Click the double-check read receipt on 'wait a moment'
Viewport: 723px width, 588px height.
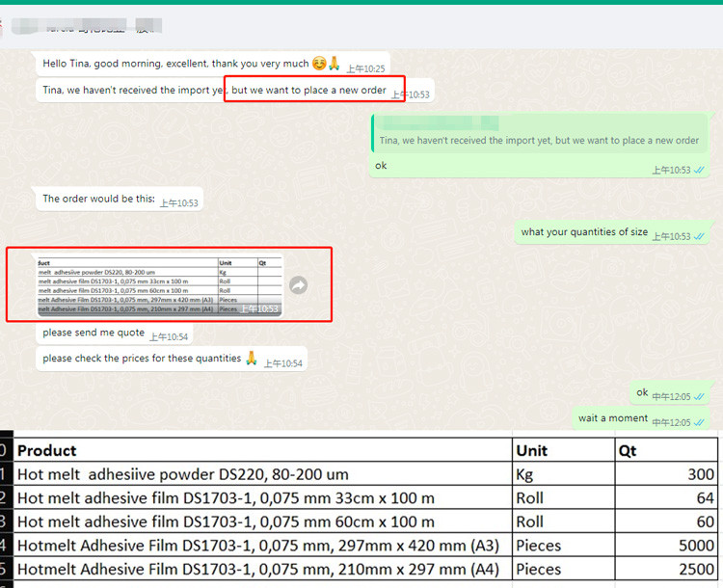(x=699, y=422)
